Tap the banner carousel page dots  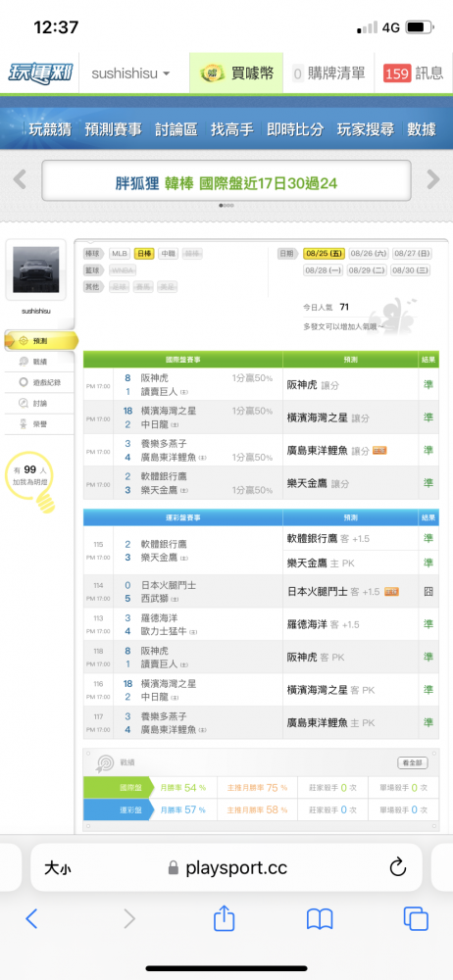(226, 205)
